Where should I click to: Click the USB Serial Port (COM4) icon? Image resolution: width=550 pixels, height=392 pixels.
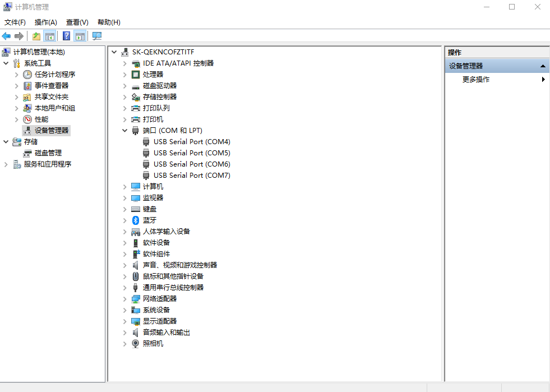coord(146,142)
